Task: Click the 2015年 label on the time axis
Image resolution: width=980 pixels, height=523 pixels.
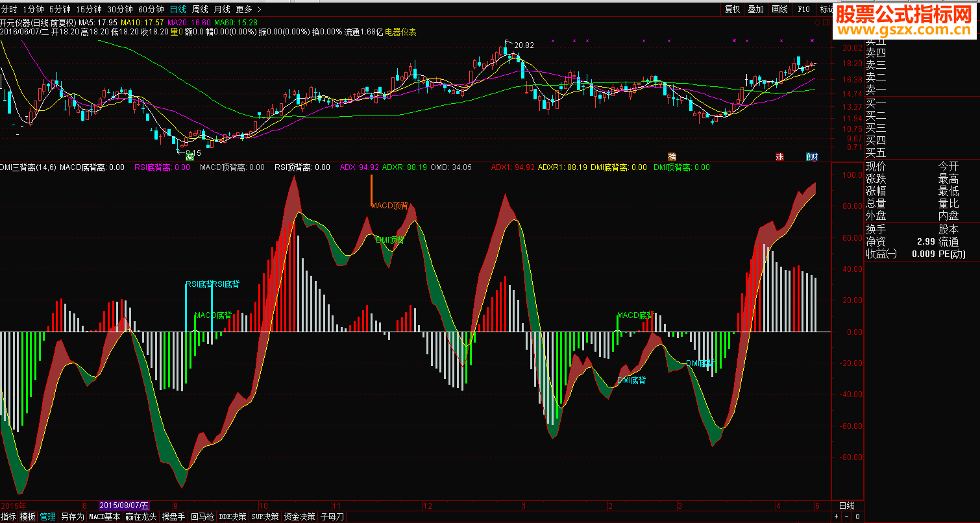Action: pos(14,505)
